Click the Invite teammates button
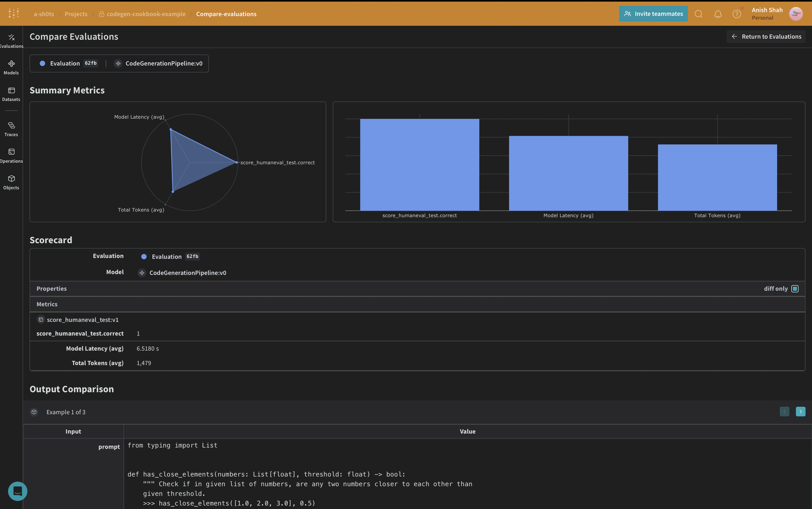 (653, 14)
